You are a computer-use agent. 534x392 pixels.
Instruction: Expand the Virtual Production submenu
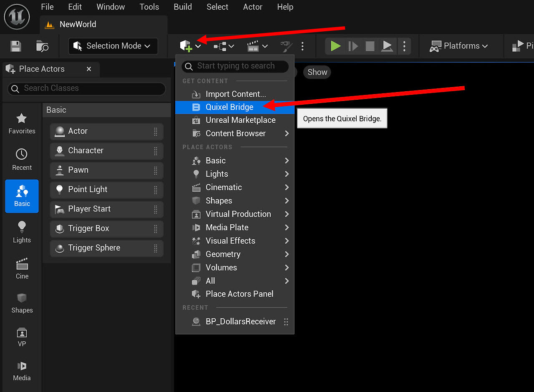click(x=235, y=214)
